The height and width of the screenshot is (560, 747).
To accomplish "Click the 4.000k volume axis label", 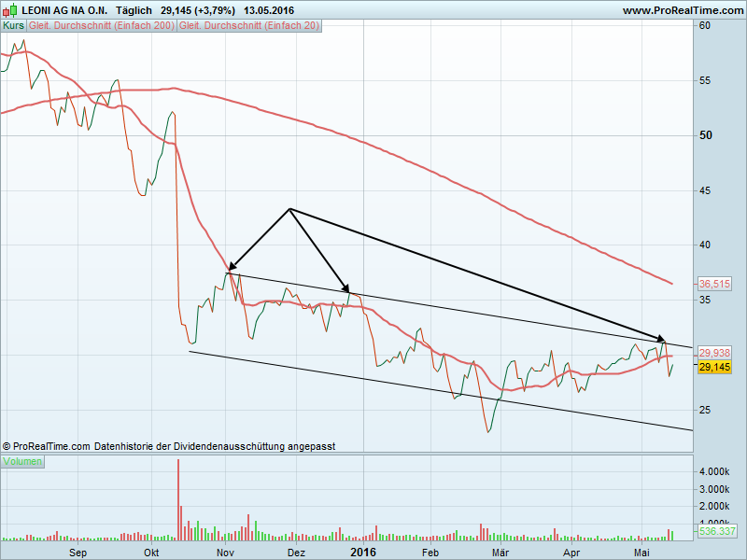I will tap(714, 471).
